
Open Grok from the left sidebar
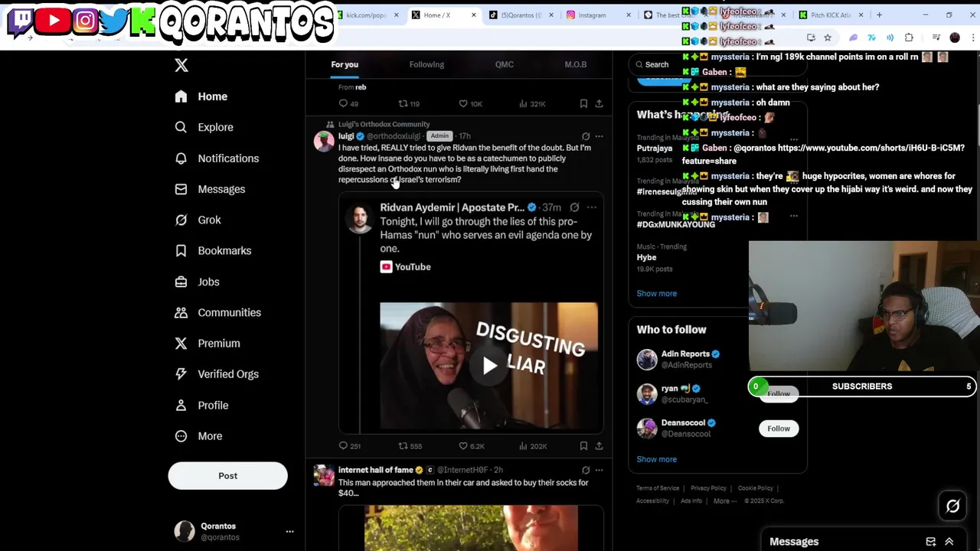(200, 220)
